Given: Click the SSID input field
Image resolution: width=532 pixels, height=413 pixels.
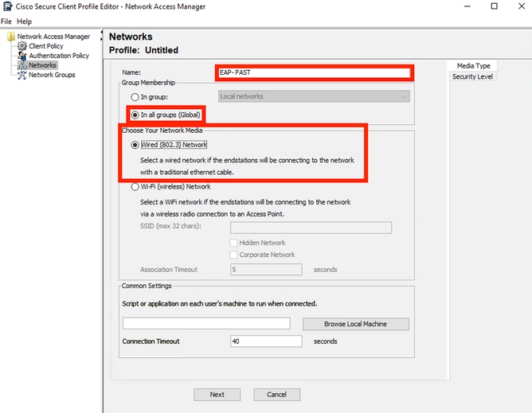Looking at the screenshot, I should [x=311, y=228].
